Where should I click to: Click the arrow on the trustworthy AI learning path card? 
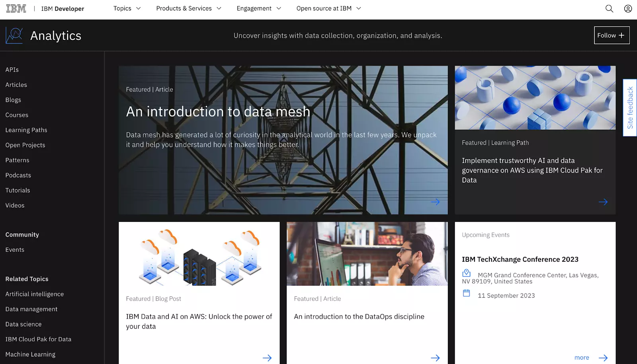point(603,202)
